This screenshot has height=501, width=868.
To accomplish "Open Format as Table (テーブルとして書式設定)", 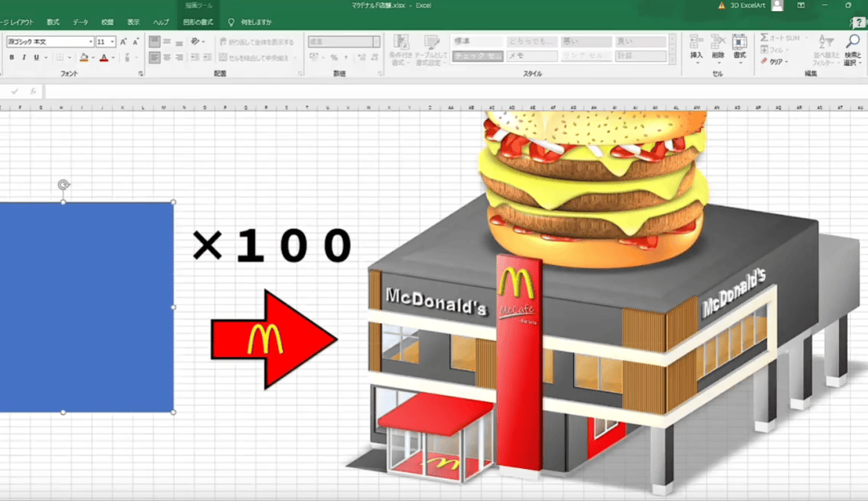I will pyautogui.click(x=431, y=50).
